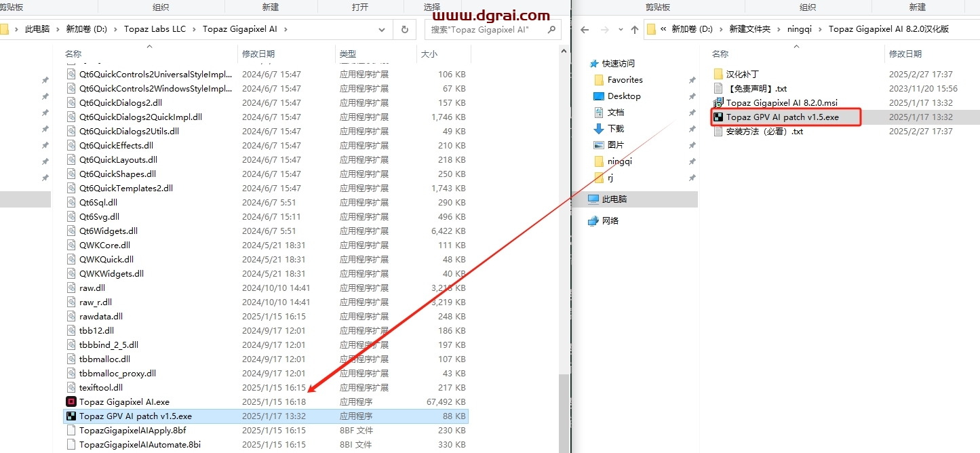Select the rawdata.dll file name
Viewport: 980px width, 453px height.
[x=101, y=317]
